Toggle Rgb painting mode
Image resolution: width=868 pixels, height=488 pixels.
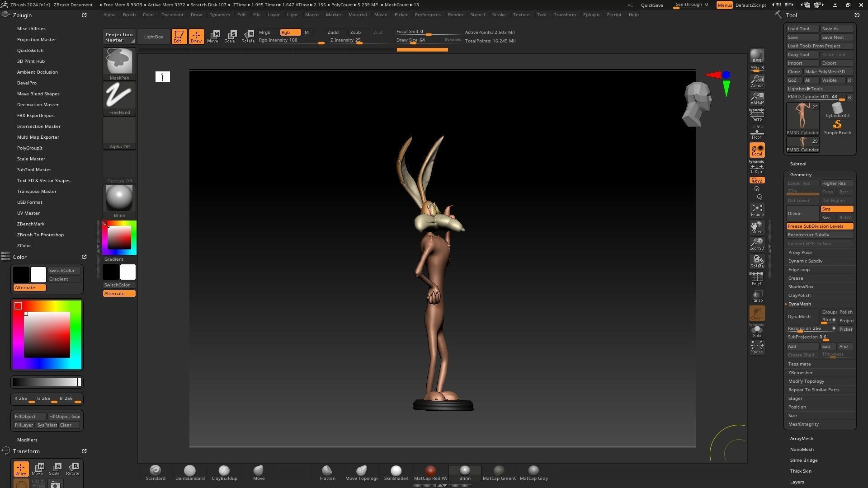(290, 32)
